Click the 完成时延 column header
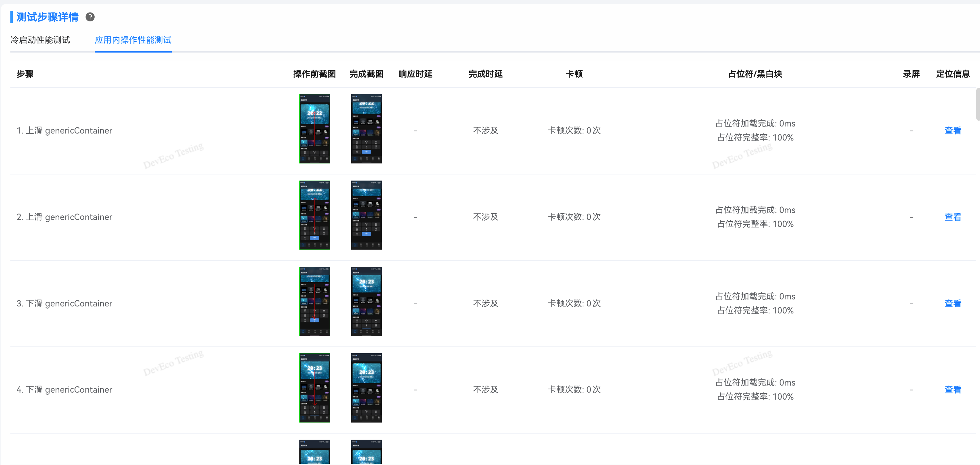 [x=485, y=74]
